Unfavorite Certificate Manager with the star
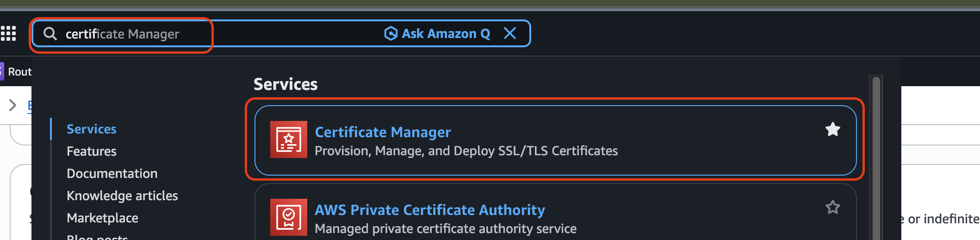 [x=833, y=129]
